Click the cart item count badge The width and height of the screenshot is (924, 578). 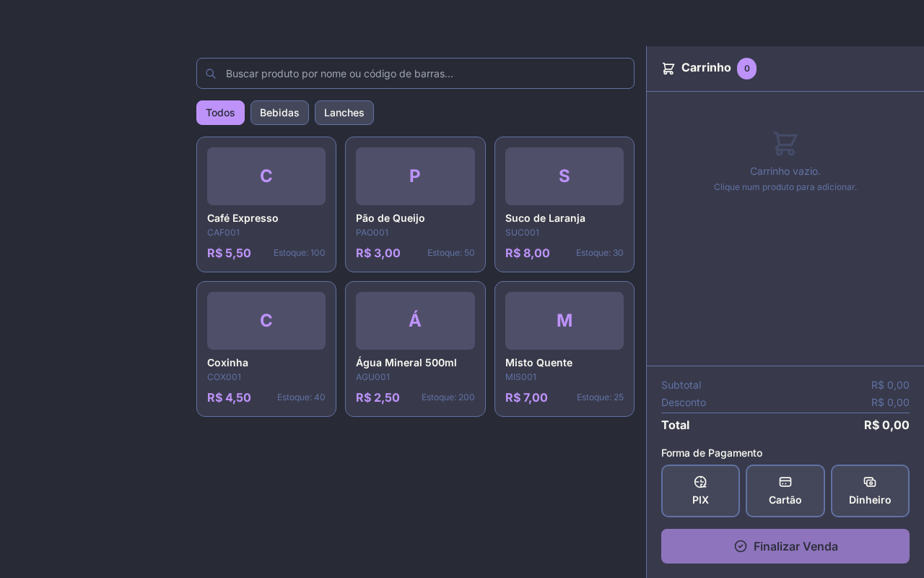point(746,69)
